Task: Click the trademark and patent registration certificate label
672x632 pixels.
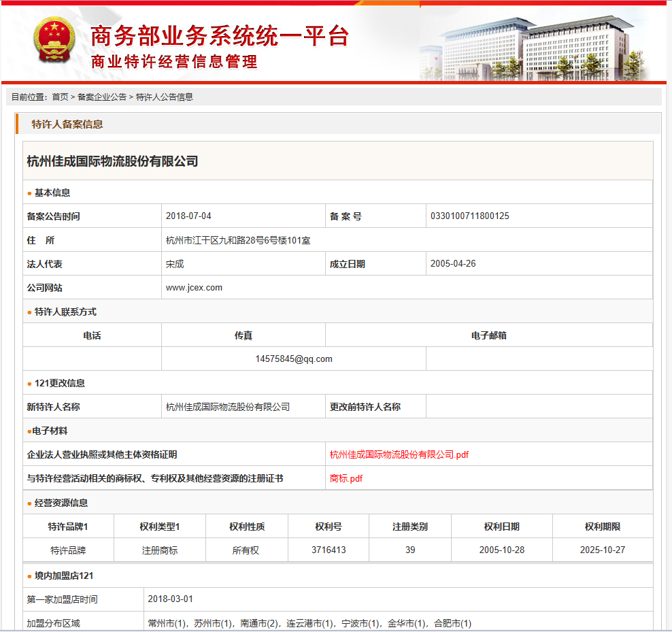Action: click(155, 478)
